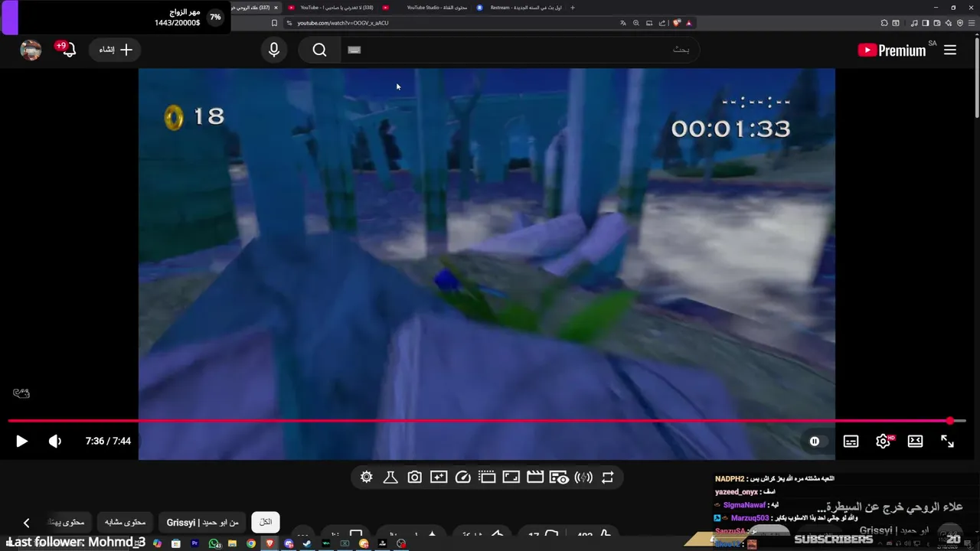Click the progress bar scrubber dot

(950, 421)
